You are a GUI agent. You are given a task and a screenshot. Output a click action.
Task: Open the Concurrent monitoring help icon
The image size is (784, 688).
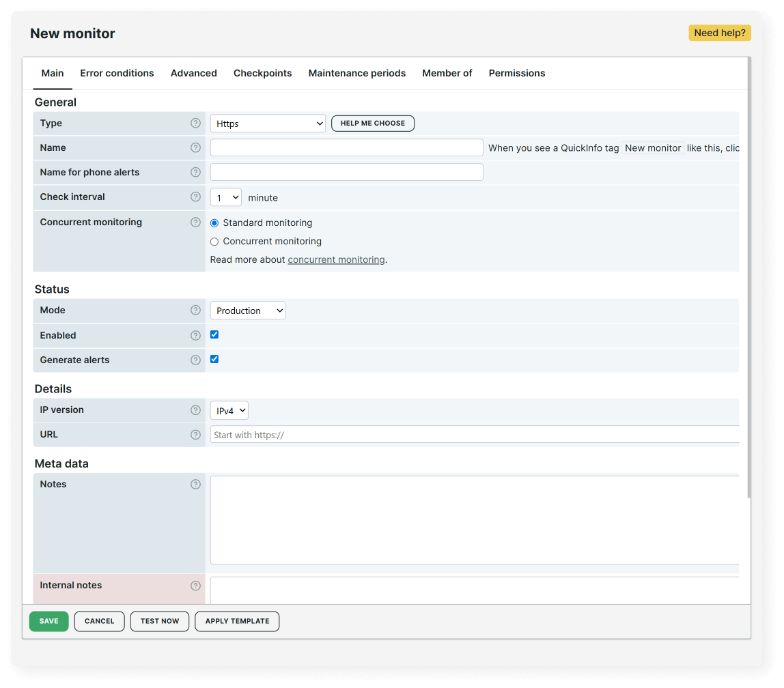coord(195,222)
